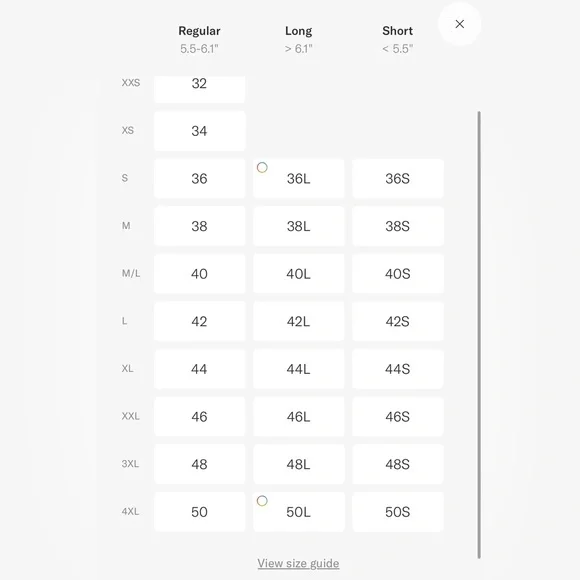Select size 36L with circle indicator
This screenshot has width=580, height=580.
[x=299, y=179]
